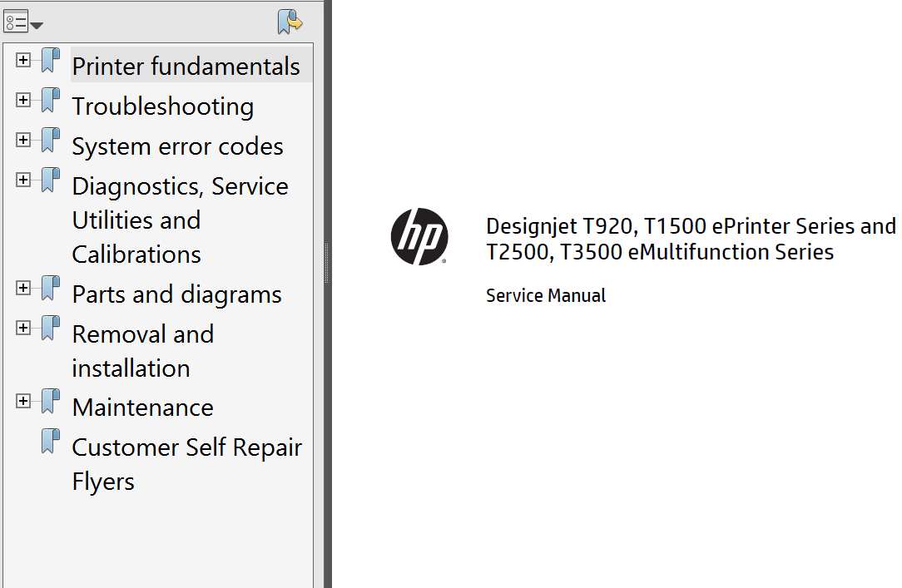The image size is (902, 588).
Task: Click the Designjet T920 title text
Action: (691, 239)
